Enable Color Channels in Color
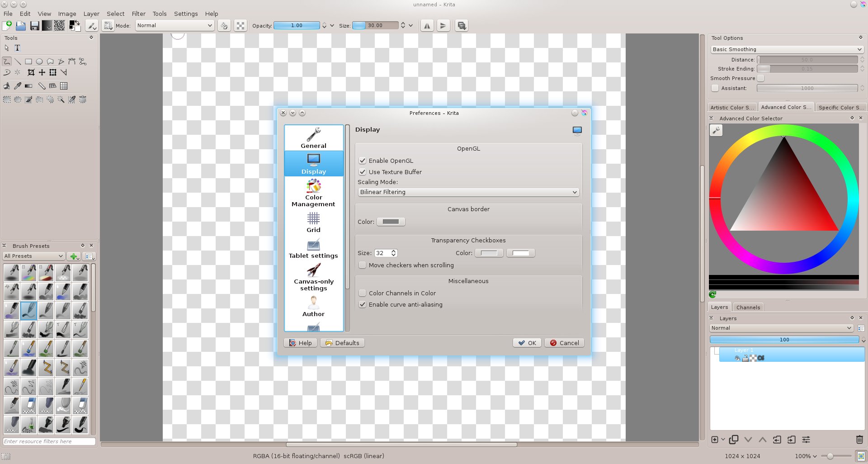 (x=363, y=293)
